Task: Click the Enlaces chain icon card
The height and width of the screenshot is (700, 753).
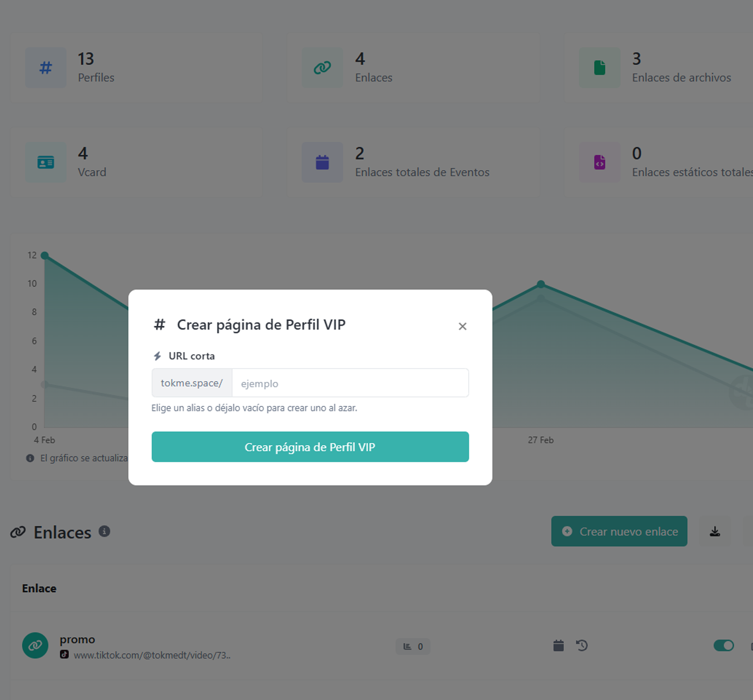Action: (x=322, y=68)
